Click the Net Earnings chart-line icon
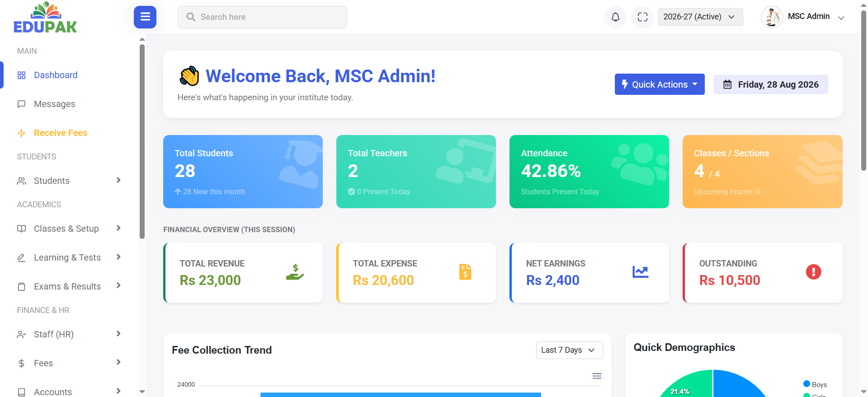This screenshot has height=397, width=868. click(640, 272)
